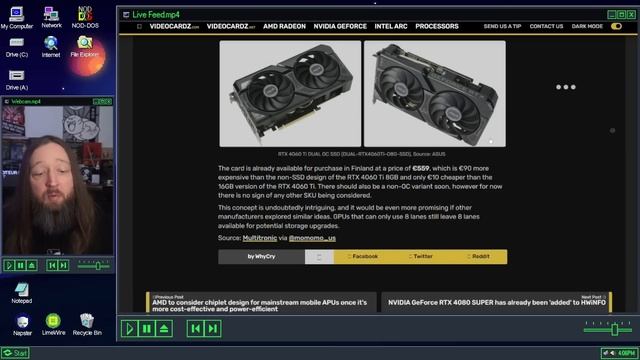The image size is (640, 360).
Task: Open the Multitronic source link
Action: (x=260, y=238)
